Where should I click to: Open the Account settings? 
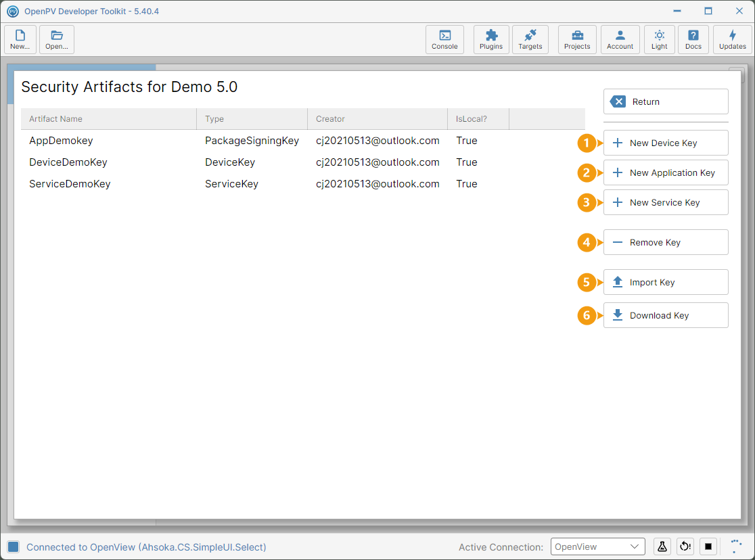620,39
